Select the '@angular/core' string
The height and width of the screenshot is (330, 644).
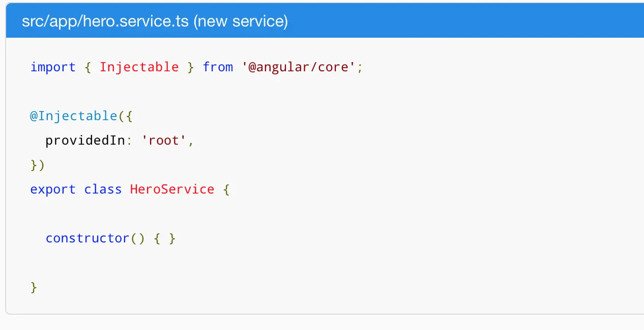point(299,67)
